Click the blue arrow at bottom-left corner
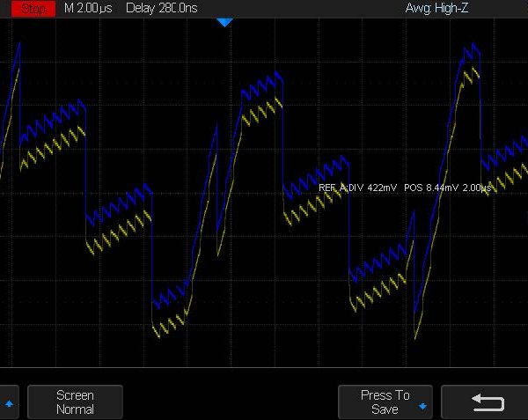 click(x=10, y=403)
